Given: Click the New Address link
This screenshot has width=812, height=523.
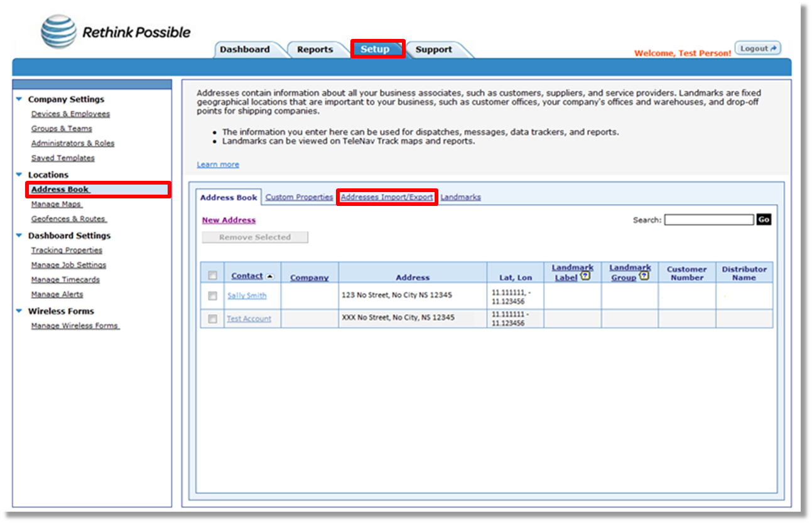Looking at the screenshot, I should tap(229, 220).
